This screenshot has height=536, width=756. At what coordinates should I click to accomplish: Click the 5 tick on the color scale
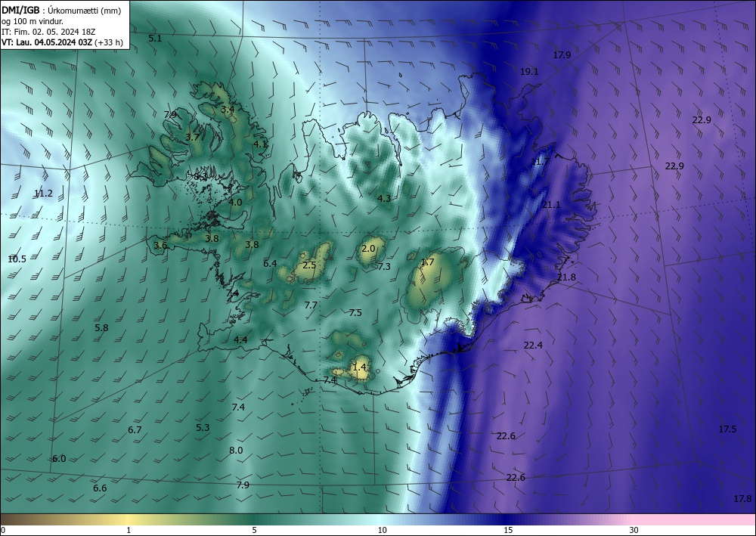[254, 531]
